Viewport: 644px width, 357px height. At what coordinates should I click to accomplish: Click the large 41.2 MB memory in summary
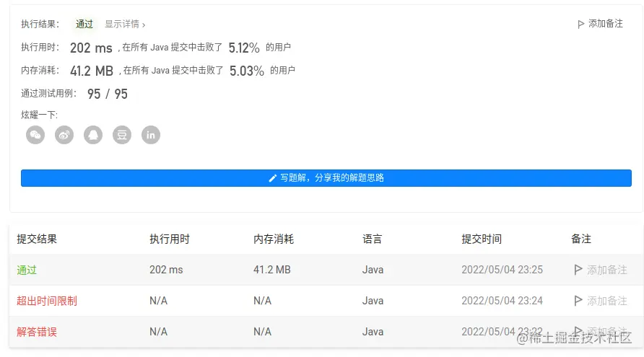(x=92, y=71)
